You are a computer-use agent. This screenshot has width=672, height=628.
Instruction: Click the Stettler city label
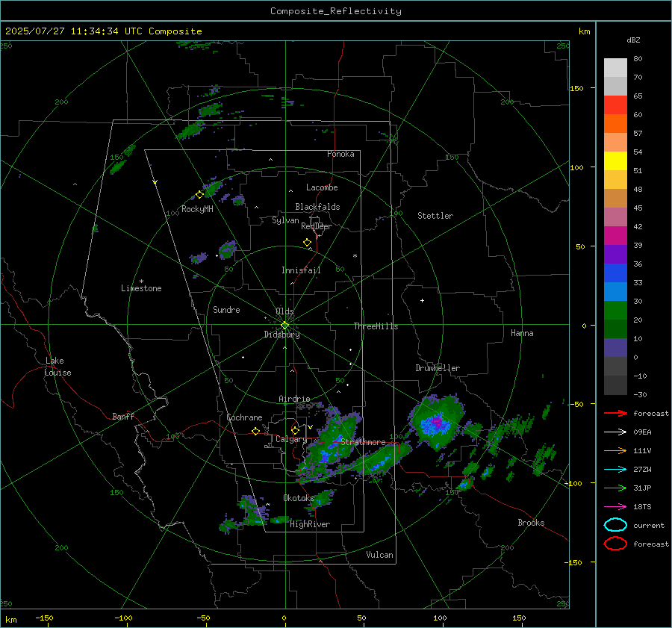[x=435, y=216]
